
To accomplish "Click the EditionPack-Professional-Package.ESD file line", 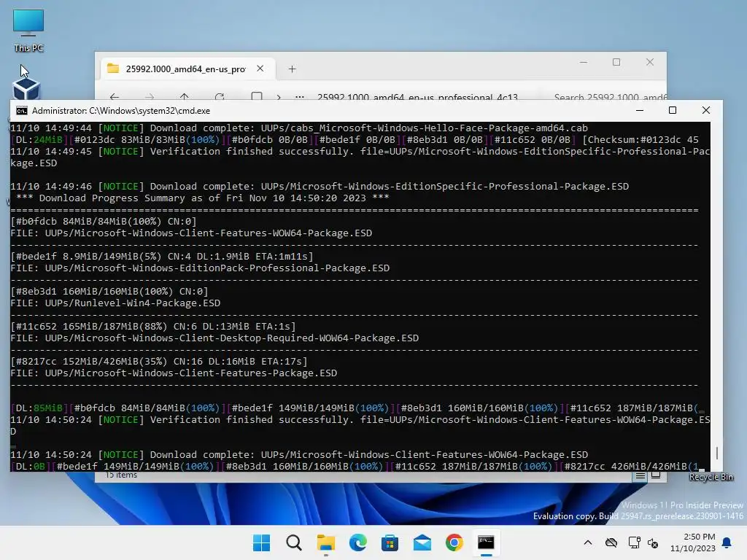I will coord(200,268).
